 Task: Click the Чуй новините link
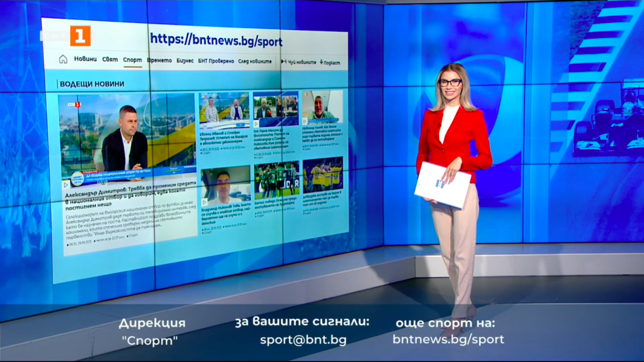point(302,63)
